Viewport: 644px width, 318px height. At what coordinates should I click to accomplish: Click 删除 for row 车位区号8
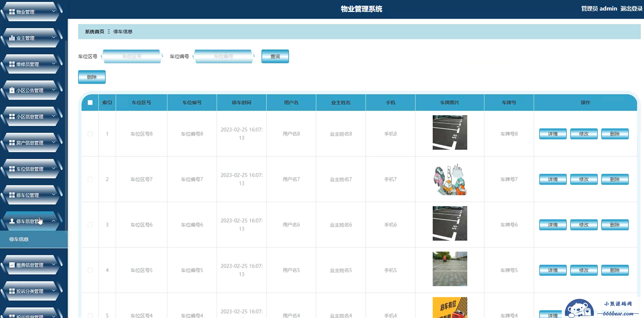[x=615, y=134]
